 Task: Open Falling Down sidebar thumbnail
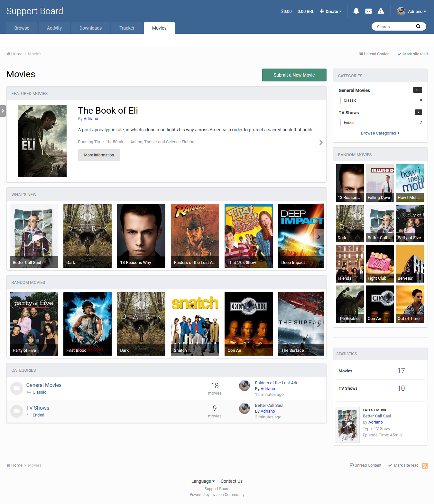[380, 183]
